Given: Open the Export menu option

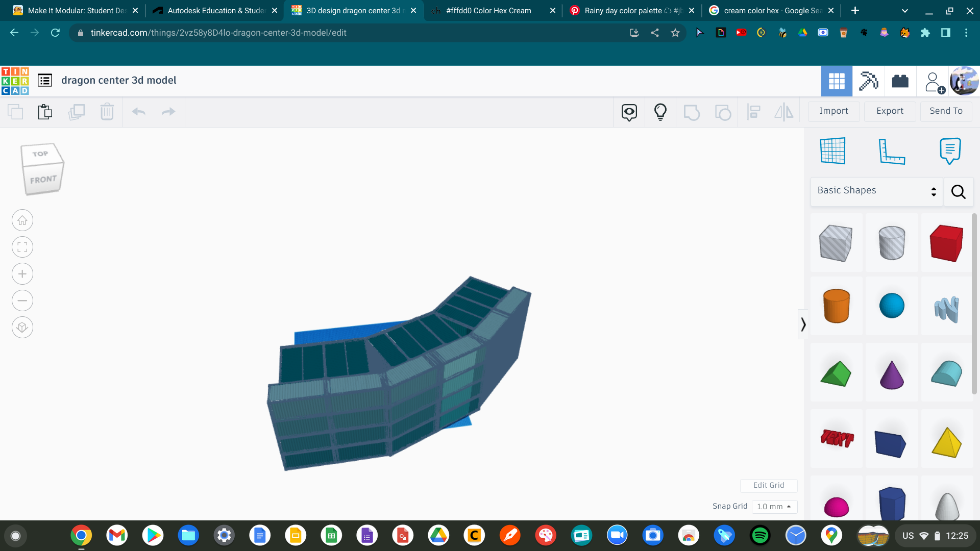Looking at the screenshot, I should (889, 111).
